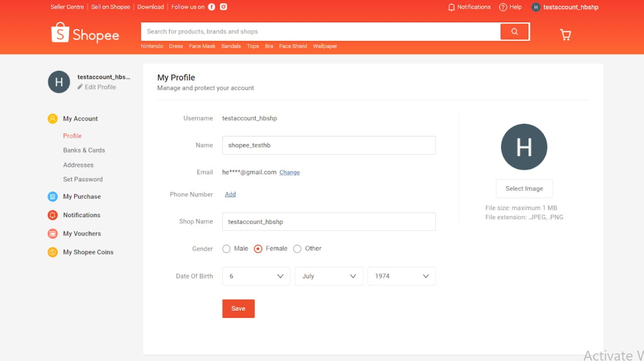Go to Seller Centre

pyautogui.click(x=67, y=7)
